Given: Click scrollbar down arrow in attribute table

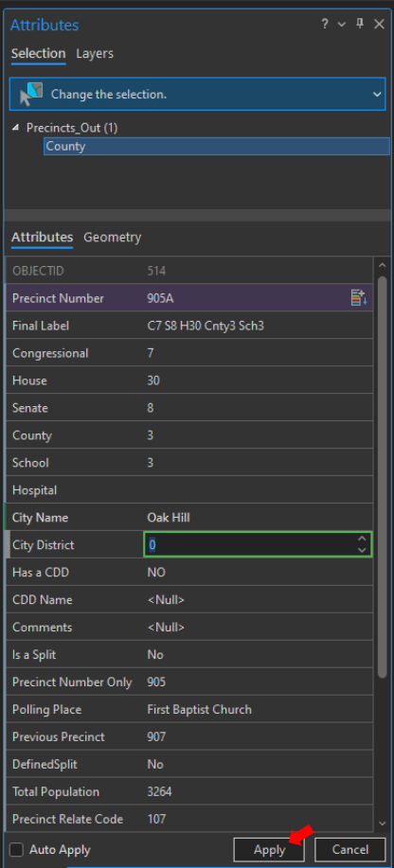Looking at the screenshot, I should [383, 824].
